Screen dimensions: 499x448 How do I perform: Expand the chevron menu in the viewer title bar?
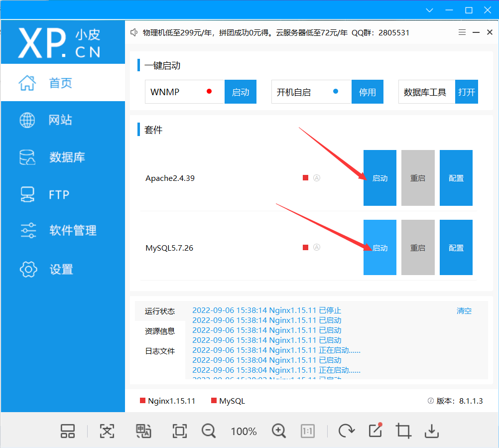pyautogui.click(x=430, y=10)
